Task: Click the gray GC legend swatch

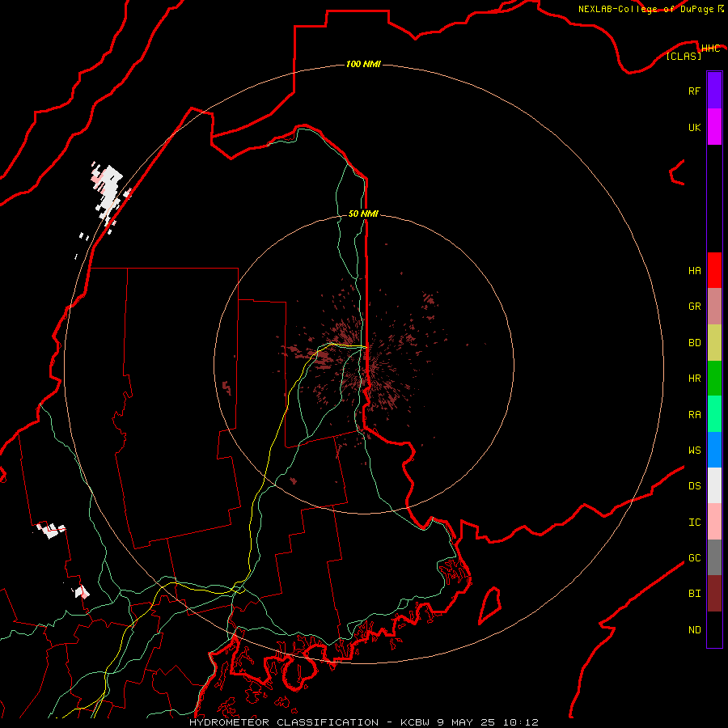Action: tap(714, 557)
